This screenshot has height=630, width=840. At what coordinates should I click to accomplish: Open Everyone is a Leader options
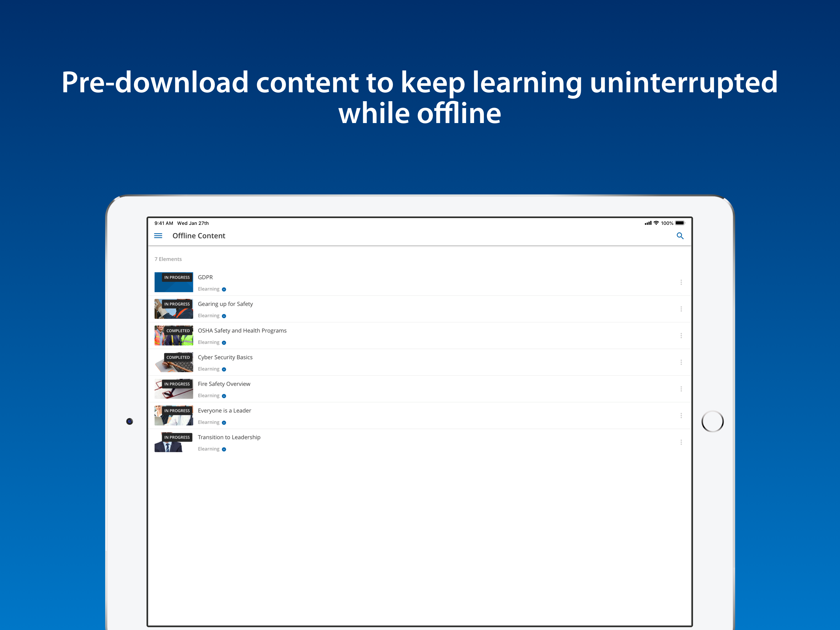(x=681, y=416)
